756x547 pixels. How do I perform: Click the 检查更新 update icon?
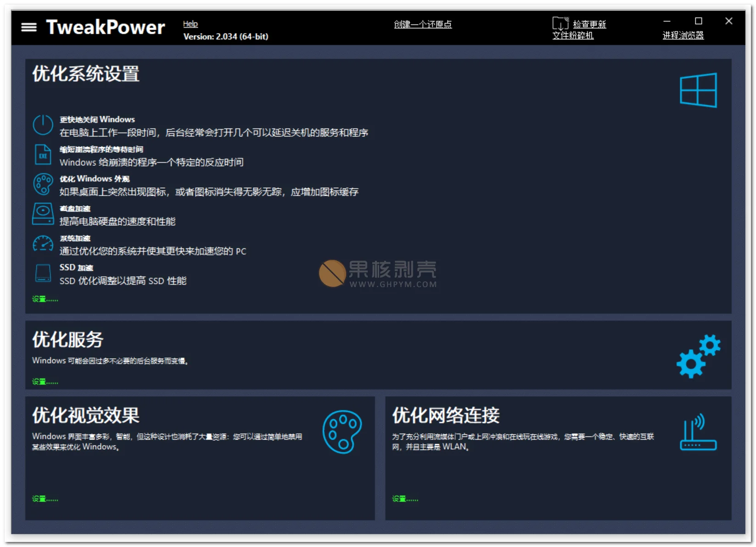click(x=560, y=24)
